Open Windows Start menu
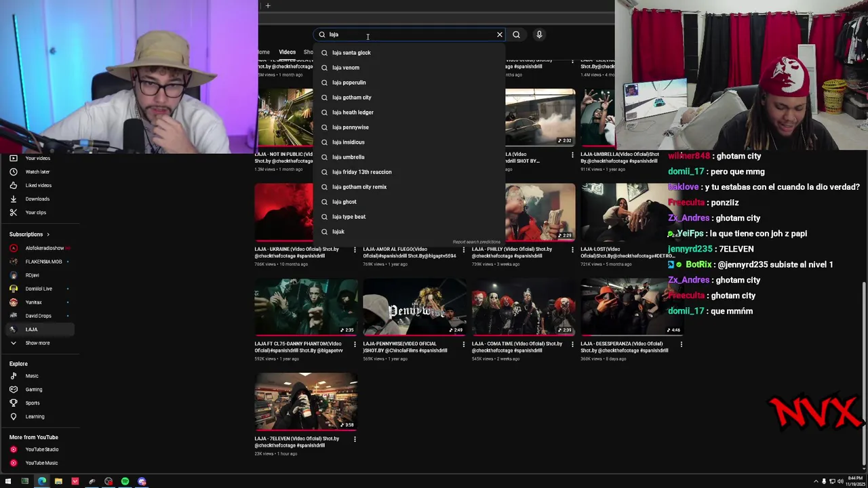 point(8,481)
